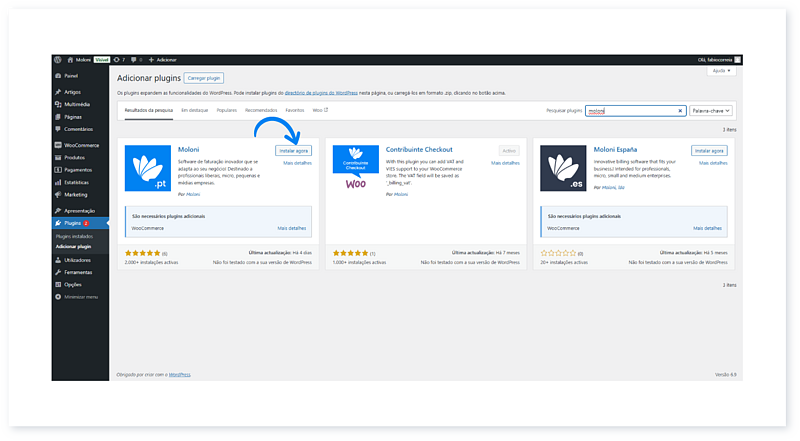This screenshot has height=441, width=800.
Task: Expand the Palavra-chave search type dropdown
Action: 712,110
